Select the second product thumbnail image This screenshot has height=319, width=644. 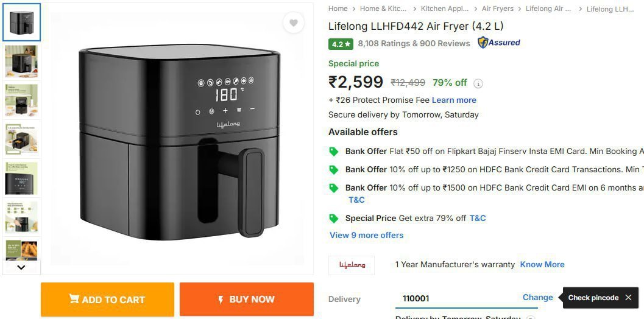tap(22, 61)
